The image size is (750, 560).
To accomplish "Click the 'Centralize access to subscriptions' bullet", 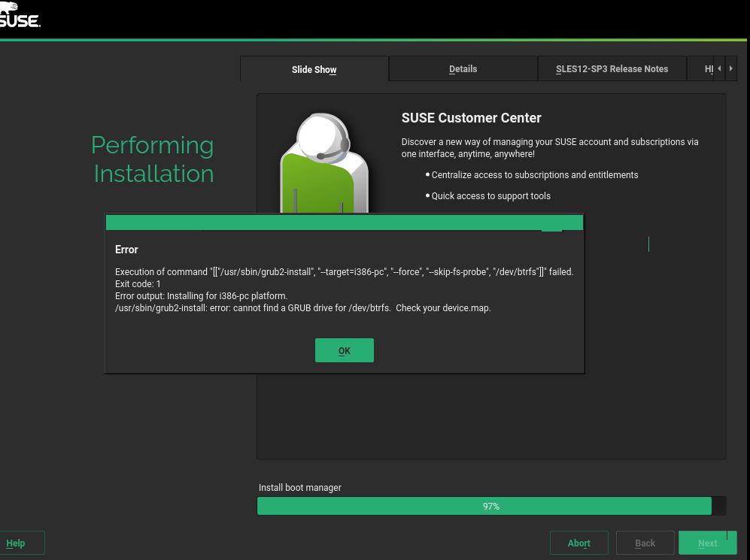I will click(534, 175).
